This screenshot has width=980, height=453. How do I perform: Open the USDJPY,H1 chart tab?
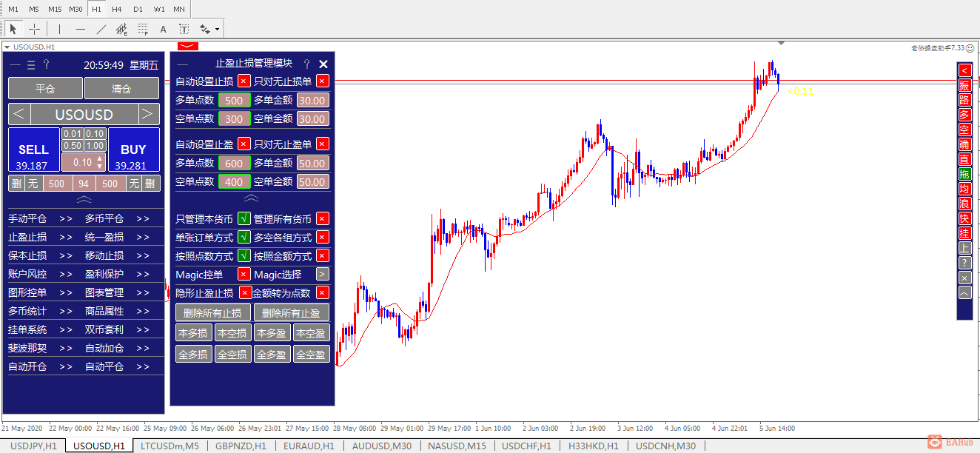click(33, 446)
